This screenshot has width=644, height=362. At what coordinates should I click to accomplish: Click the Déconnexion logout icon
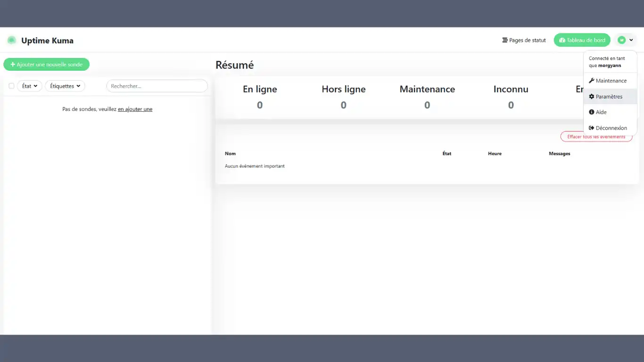pyautogui.click(x=592, y=128)
